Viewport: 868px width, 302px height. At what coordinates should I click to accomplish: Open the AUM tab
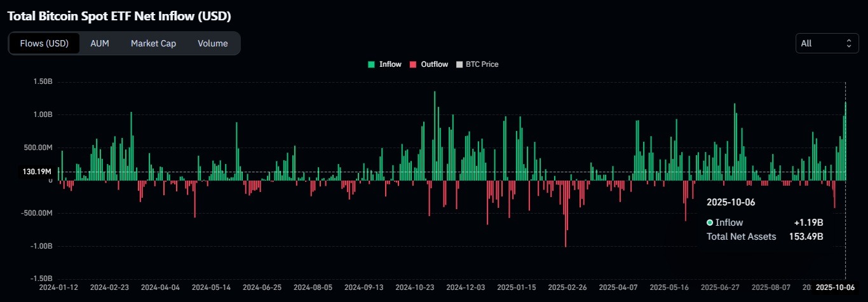pos(100,43)
